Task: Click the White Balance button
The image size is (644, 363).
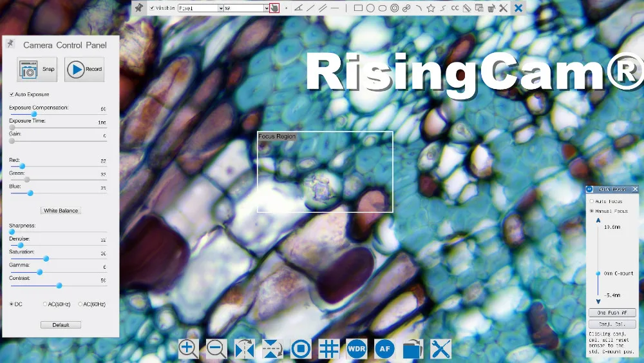Action: 61,210
